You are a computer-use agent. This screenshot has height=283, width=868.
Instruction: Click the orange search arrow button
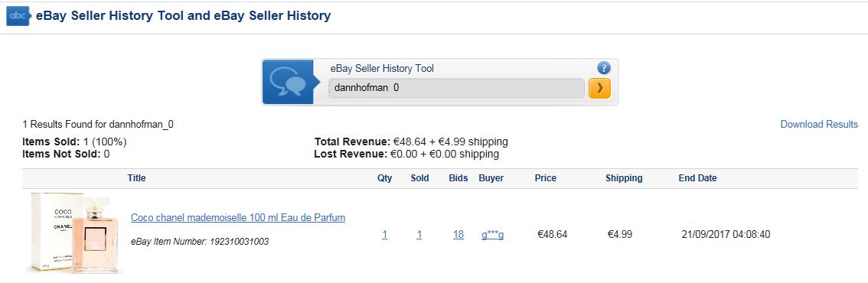coord(599,88)
